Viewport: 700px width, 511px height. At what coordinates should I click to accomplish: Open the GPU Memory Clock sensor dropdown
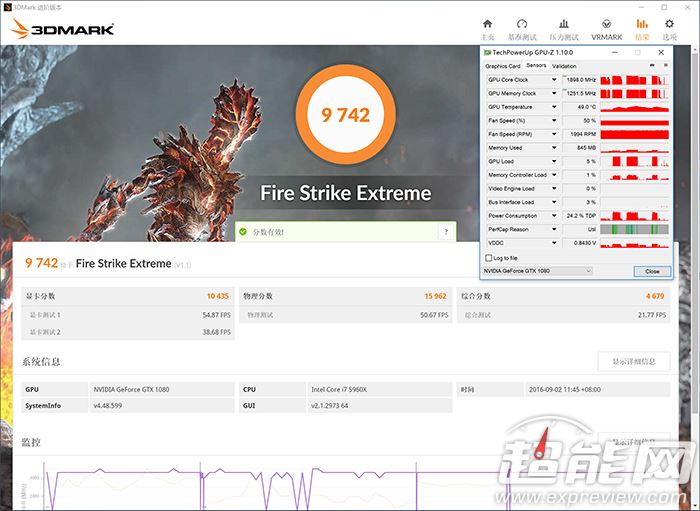pyautogui.click(x=554, y=93)
